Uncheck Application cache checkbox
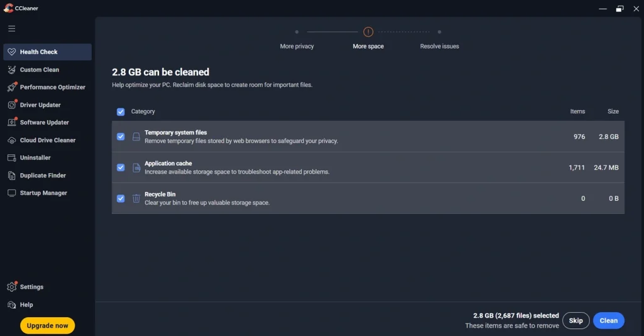The image size is (644, 336). coord(120,167)
